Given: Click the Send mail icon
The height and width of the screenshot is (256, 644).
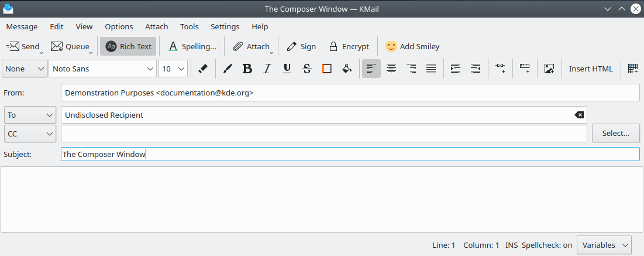Looking at the screenshot, I should [13, 46].
